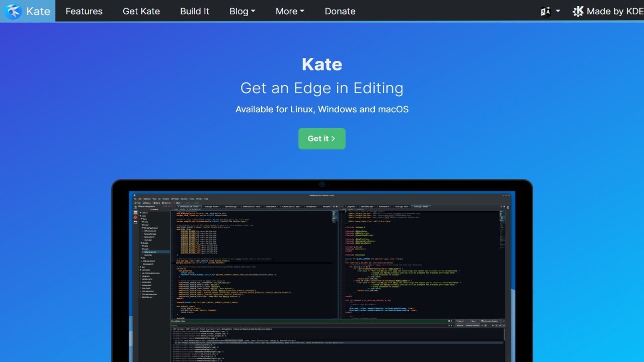The height and width of the screenshot is (362, 644).
Task: Open the language selector dropdown
Action: [550, 11]
